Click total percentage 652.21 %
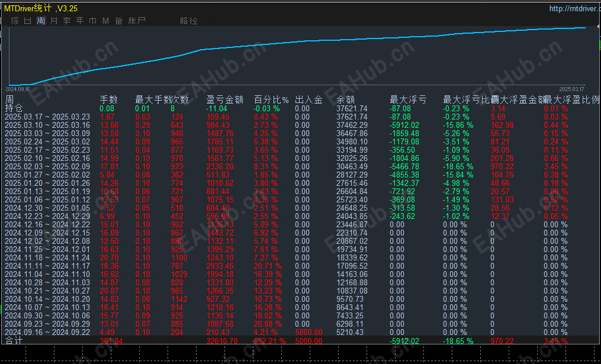 click(270, 341)
